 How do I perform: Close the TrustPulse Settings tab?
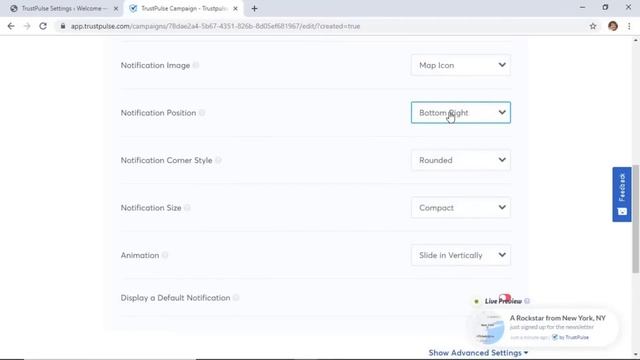click(x=116, y=8)
